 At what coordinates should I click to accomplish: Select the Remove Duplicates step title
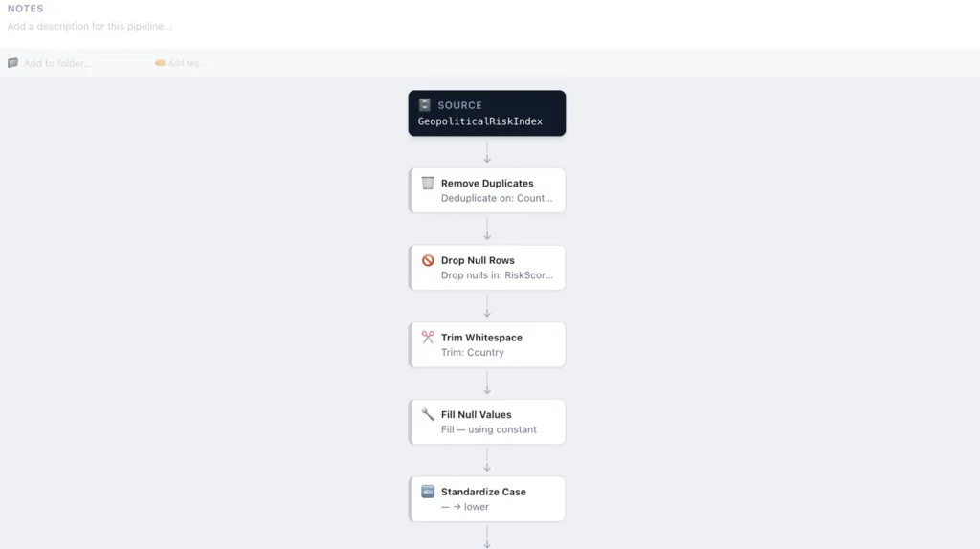pyautogui.click(x=487, y=183)
